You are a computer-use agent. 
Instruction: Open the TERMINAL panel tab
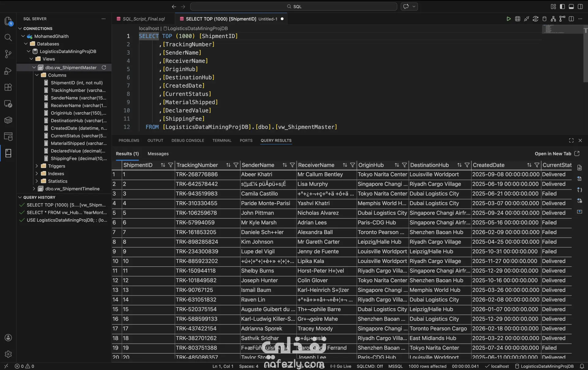tap(222, 140)
